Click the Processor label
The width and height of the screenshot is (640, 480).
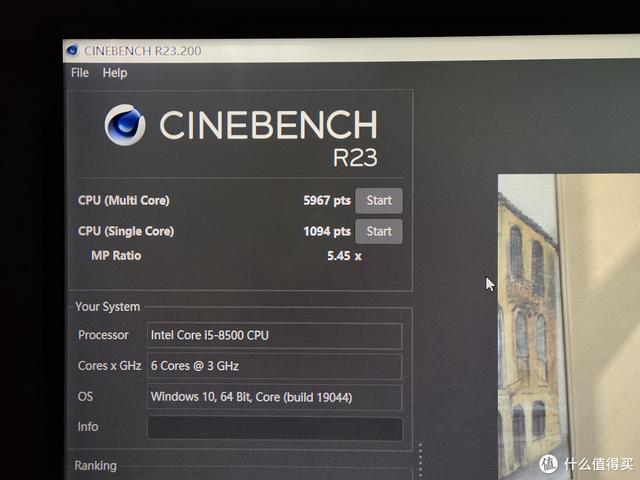pyautogui.click(x=103, y=335)
